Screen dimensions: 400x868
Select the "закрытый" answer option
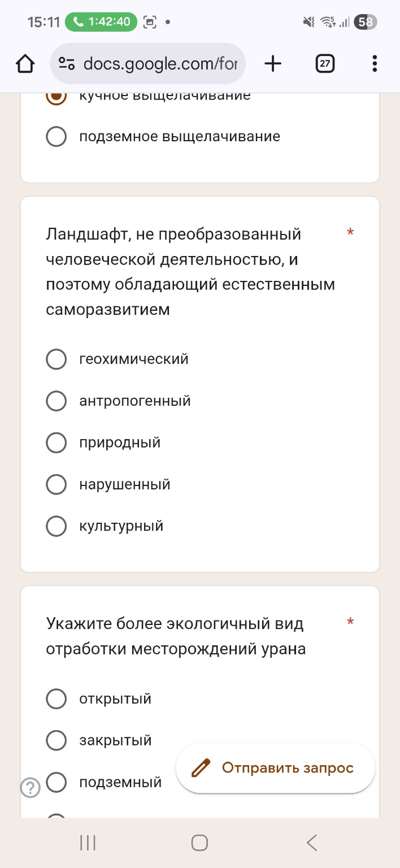56,740
